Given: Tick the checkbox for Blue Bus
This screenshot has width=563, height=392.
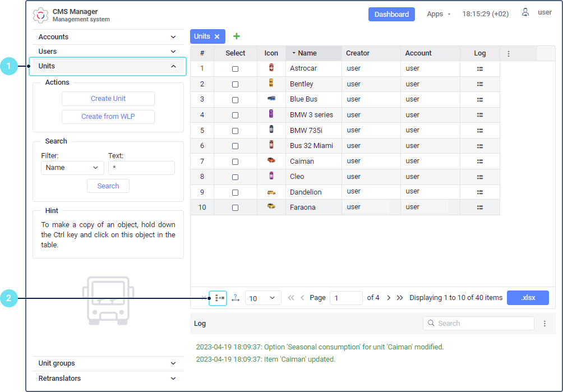Looking at the screenshot, I should point(235,100).
